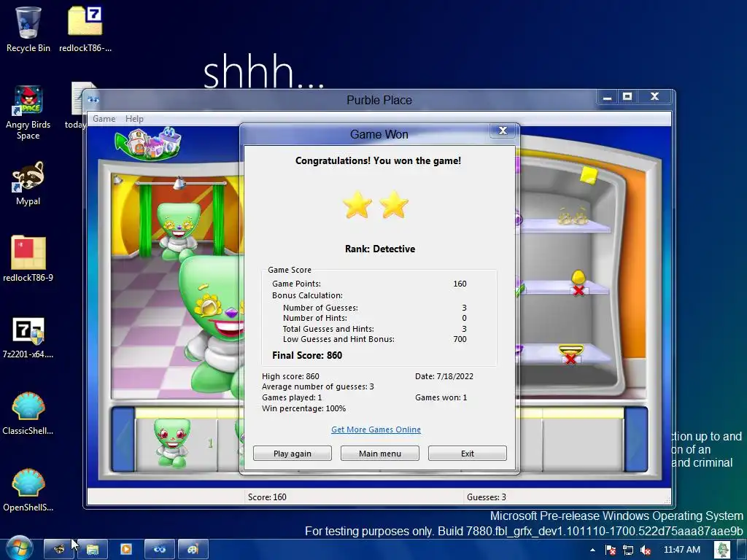Select the 7z2201-x64 installer icon
The width and height of the screenshot is (747, 560).
point(28,337)
